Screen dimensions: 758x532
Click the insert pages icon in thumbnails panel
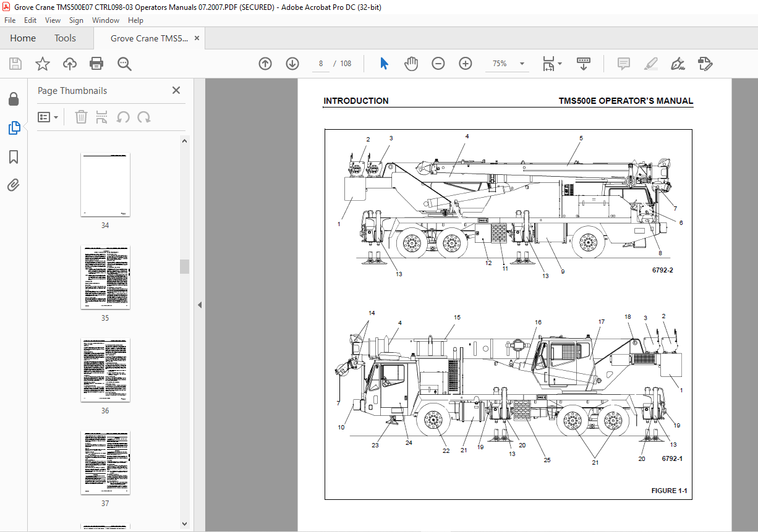[102, 117]
